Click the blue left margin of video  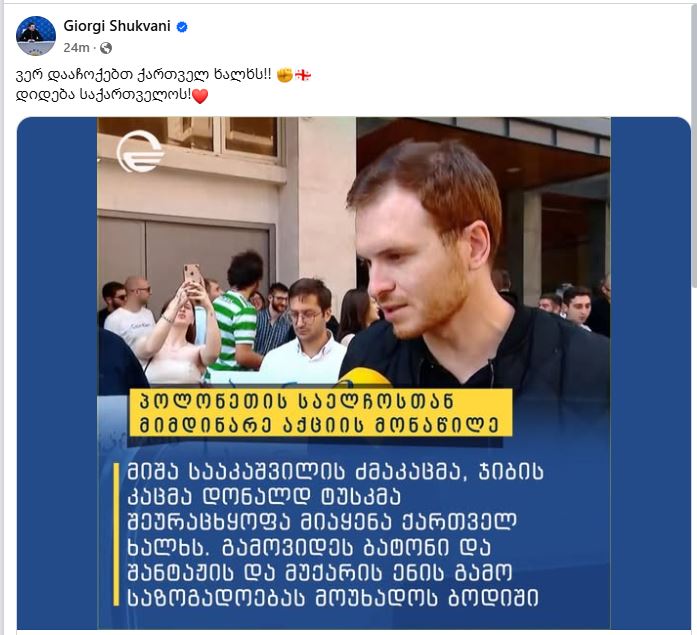(x=57, y=373)
